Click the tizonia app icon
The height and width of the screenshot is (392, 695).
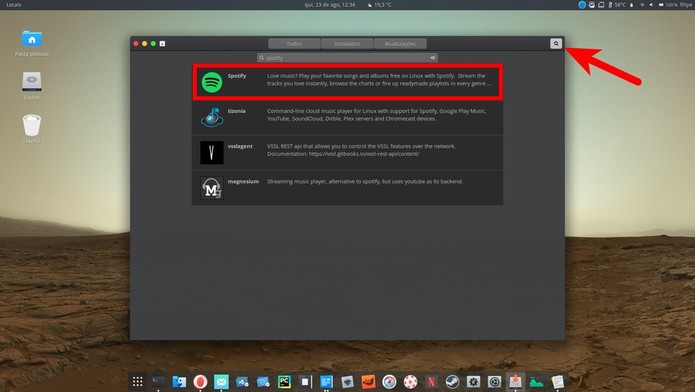click(212, 118)
